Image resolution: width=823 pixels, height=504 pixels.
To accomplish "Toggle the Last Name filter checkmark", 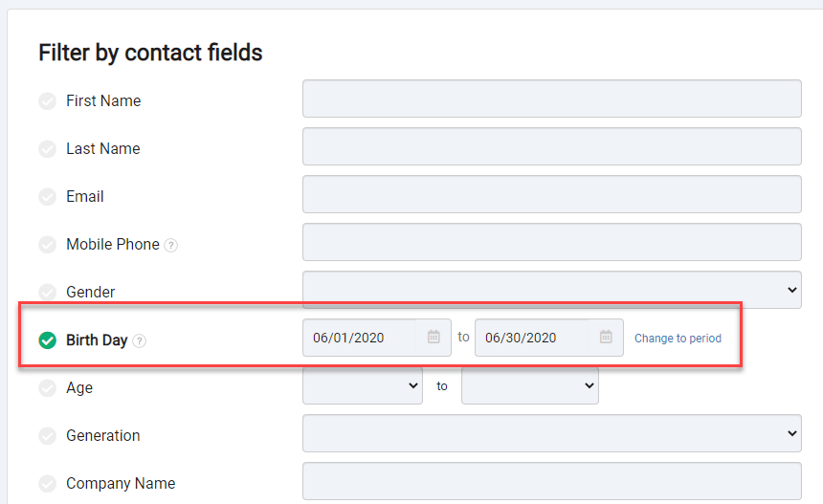I will (47, 149).
